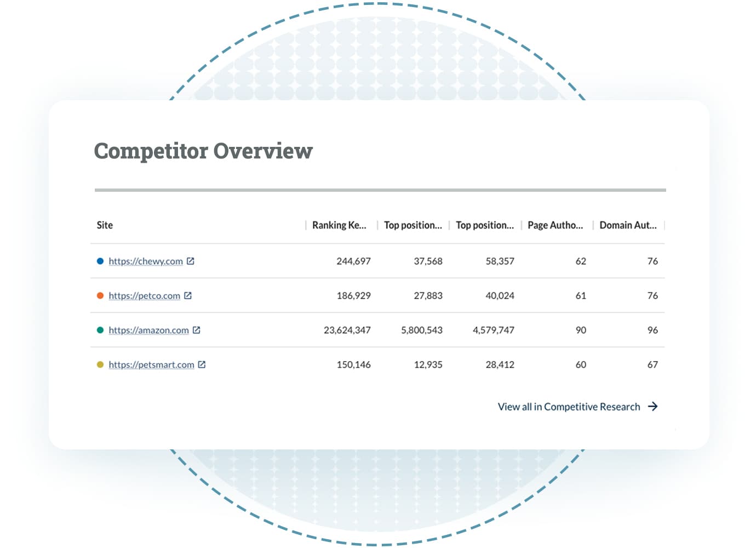Visit the https://petco.com link
Screen dimensions: 756x548
[x=144, y=296]
